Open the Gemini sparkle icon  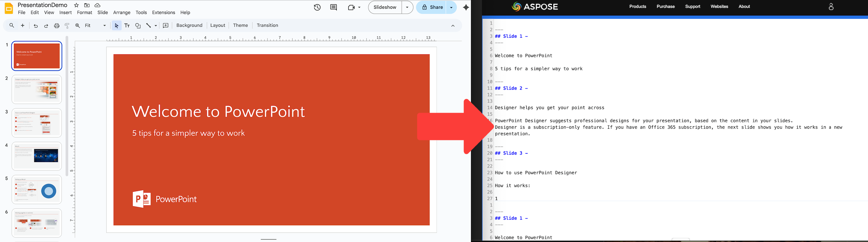(x=466, y=7)
